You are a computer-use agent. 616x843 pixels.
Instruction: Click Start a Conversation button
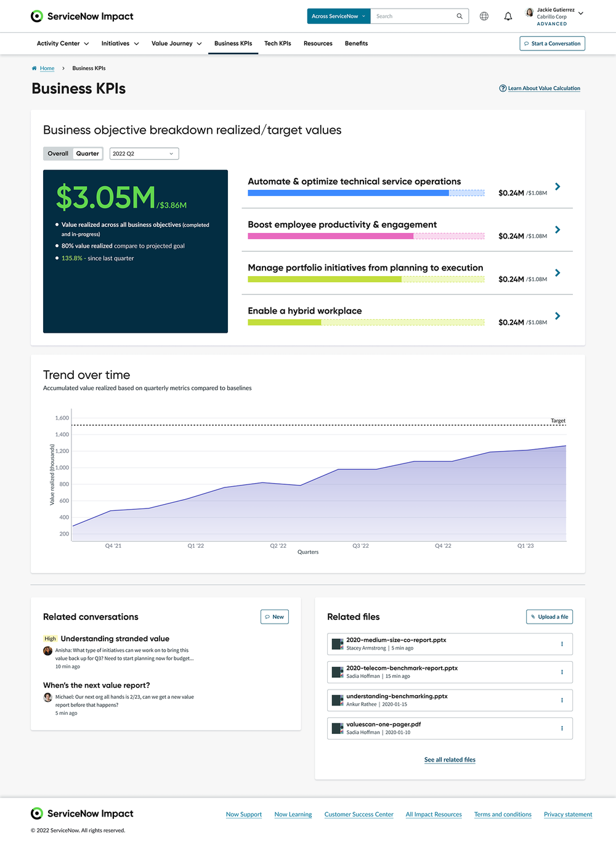coord(552,43)
